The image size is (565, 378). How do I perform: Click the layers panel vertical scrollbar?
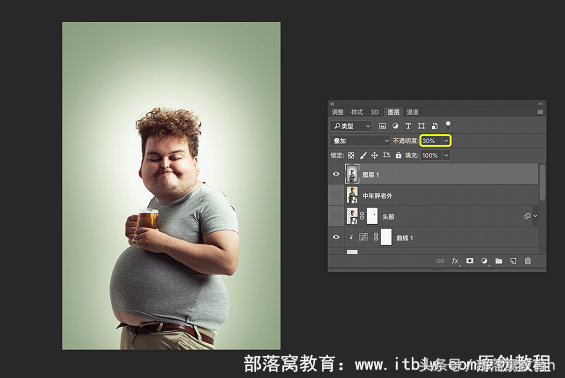542,182
